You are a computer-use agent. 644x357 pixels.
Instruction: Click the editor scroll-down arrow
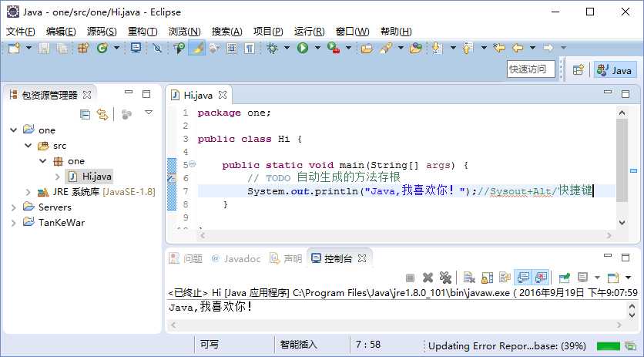[622, 223]
